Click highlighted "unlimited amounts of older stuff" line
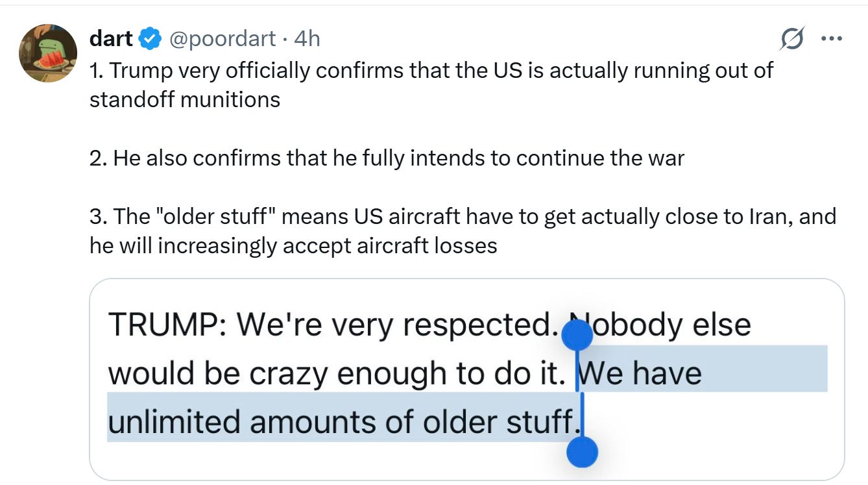Screen dimensions: 868x485 pos(343,422)
